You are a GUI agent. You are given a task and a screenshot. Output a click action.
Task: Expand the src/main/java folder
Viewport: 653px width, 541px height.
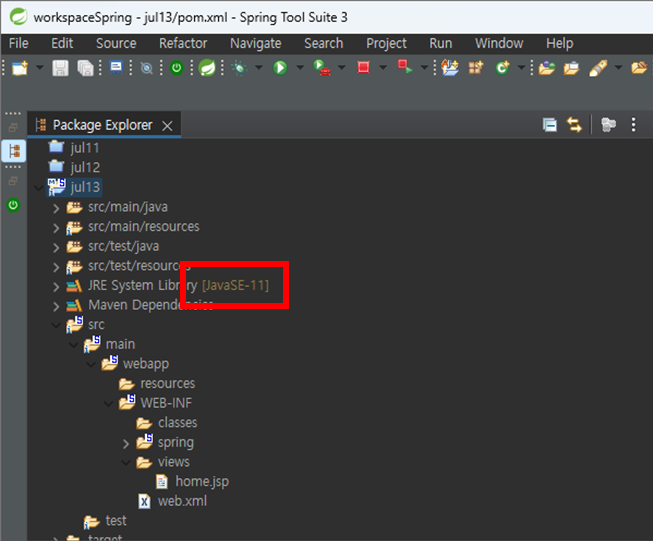click(x=56, y=208)
